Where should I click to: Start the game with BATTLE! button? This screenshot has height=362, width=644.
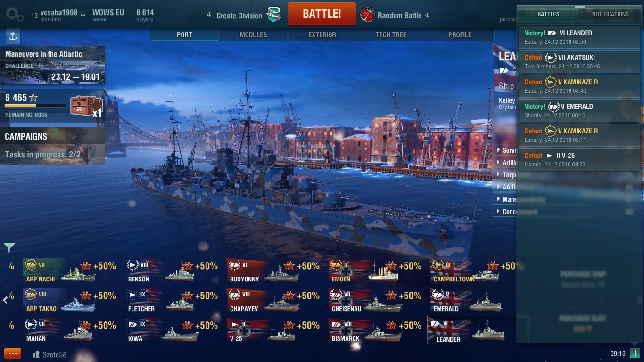(x=322, y=14)
